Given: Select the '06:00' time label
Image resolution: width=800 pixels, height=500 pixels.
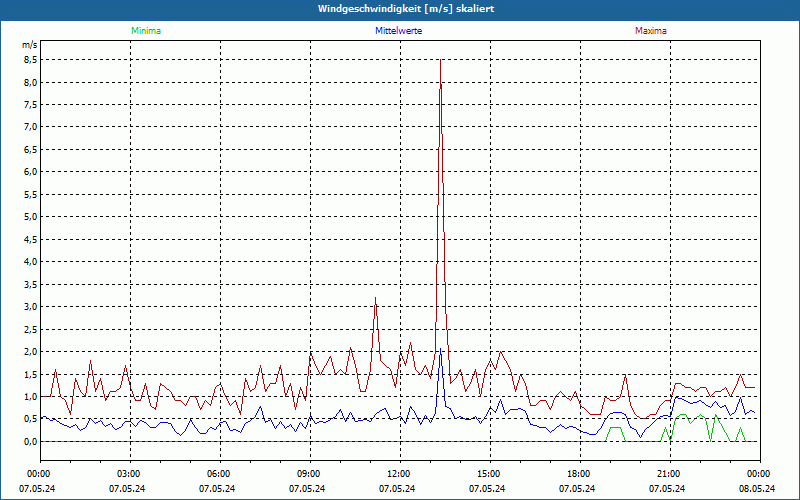Looking at the screenshot, I should [219, 474].
